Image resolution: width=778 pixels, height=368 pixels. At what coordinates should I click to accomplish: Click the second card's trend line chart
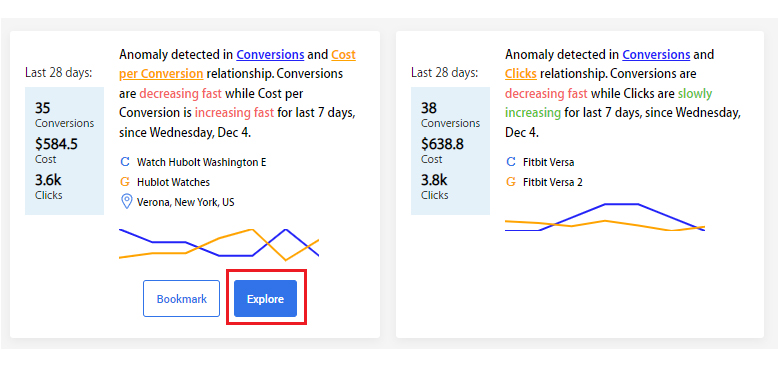605,217
